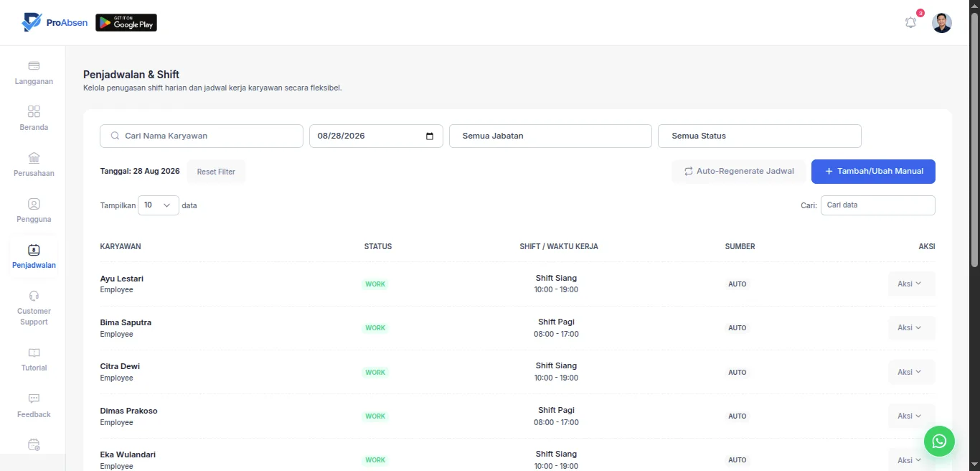This screenshot has width=980, height=471.
Task: Open the user profile avatar
Action: point(942,23)
